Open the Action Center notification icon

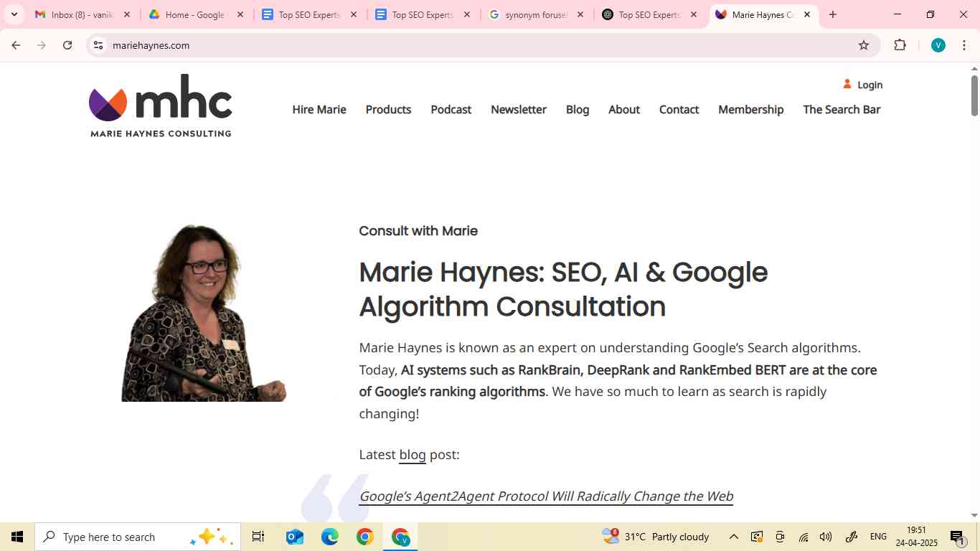957,536
